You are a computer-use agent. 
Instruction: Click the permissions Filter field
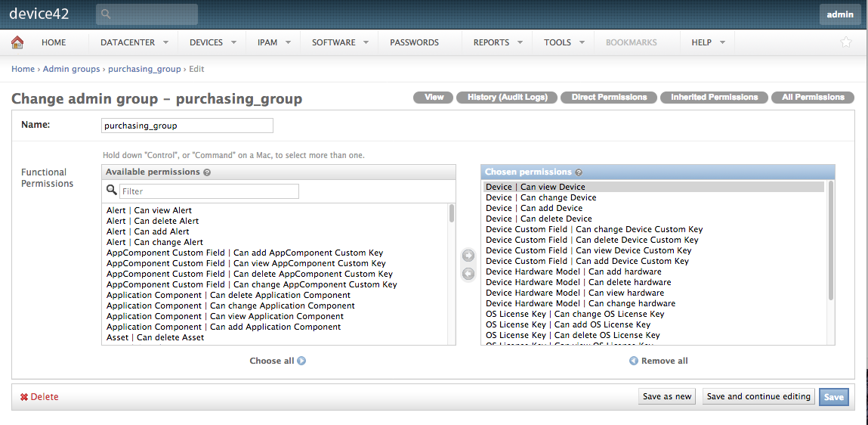click(209, 191)
